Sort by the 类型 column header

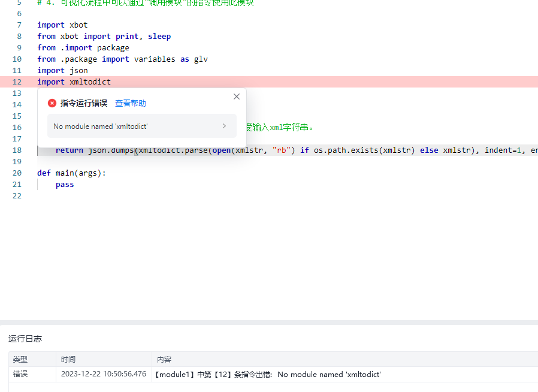(20, 360)
